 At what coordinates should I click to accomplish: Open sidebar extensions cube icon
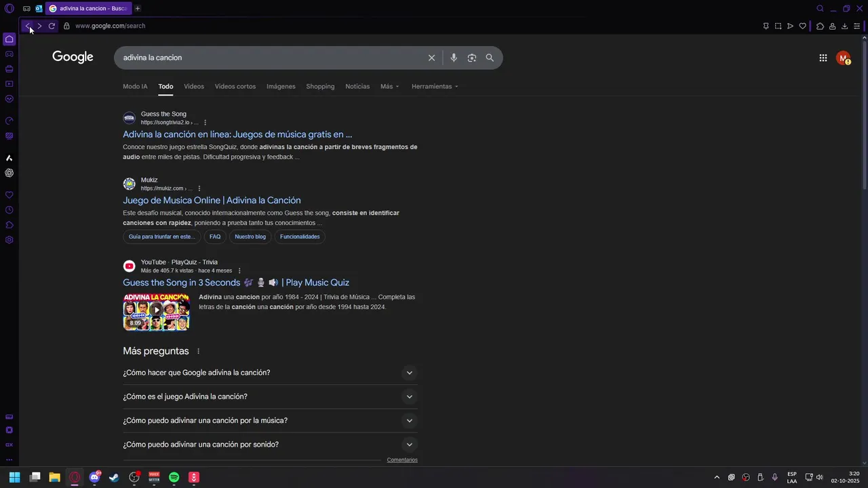click(9, 225)
